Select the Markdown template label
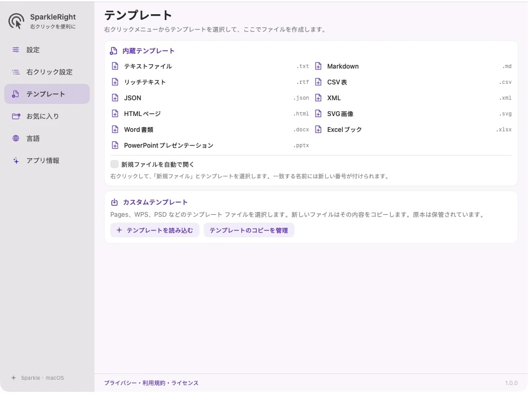This screenshot has width=532, height=394. 343,66
